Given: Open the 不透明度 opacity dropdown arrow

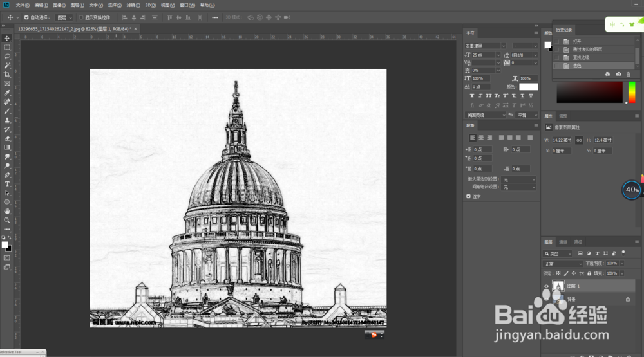Looking at the screenshot, I should [622, 264].
